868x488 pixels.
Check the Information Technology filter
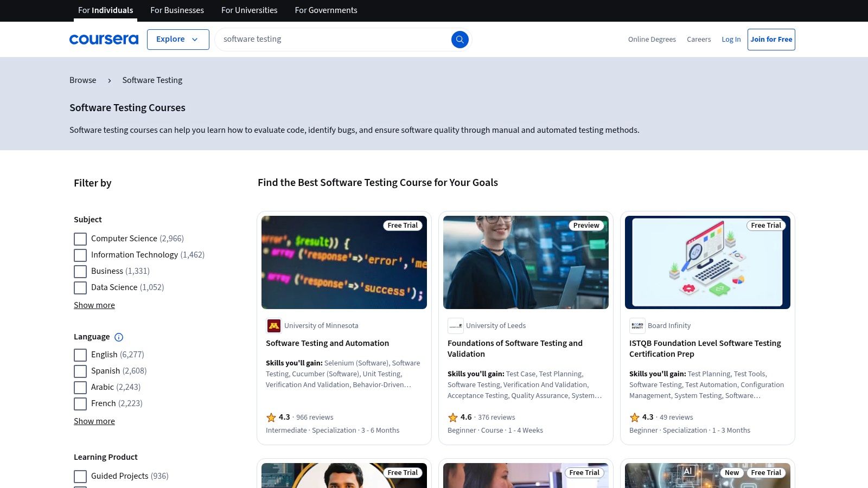point(80,255)
